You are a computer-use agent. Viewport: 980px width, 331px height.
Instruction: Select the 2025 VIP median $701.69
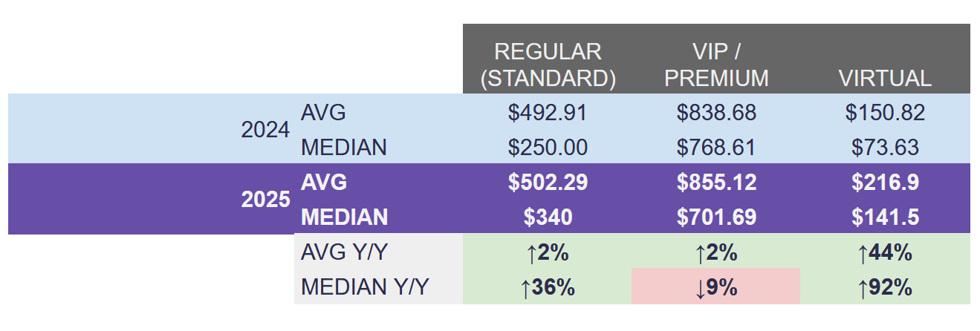pyautogui.click(x=716, y=217)
